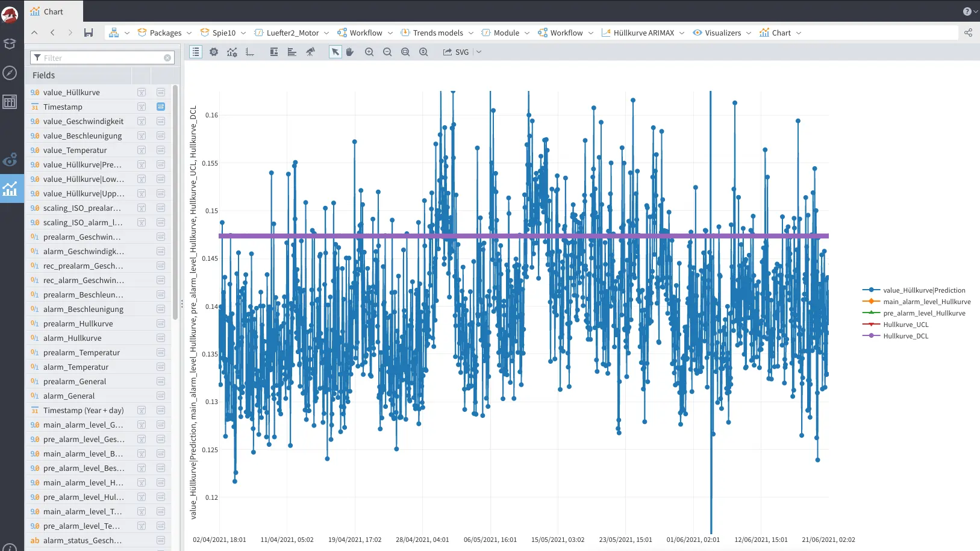
Task: Click the horizontal bars alignment icon
Action: [x=292, y=52]
